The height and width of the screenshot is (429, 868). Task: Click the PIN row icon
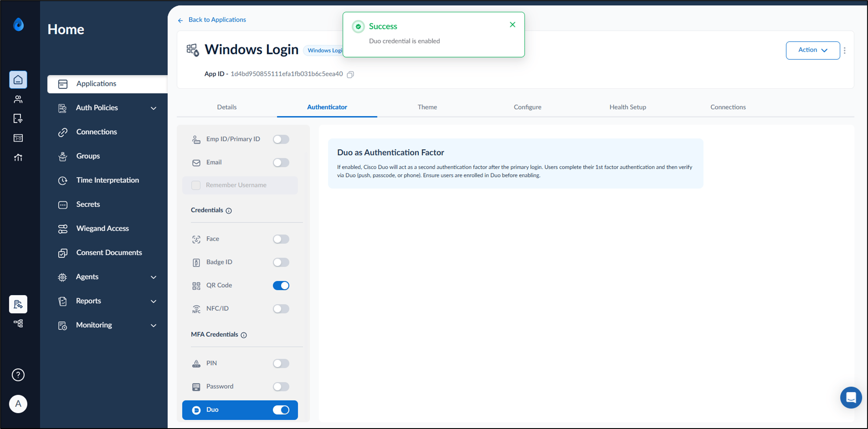coord(196,364)
